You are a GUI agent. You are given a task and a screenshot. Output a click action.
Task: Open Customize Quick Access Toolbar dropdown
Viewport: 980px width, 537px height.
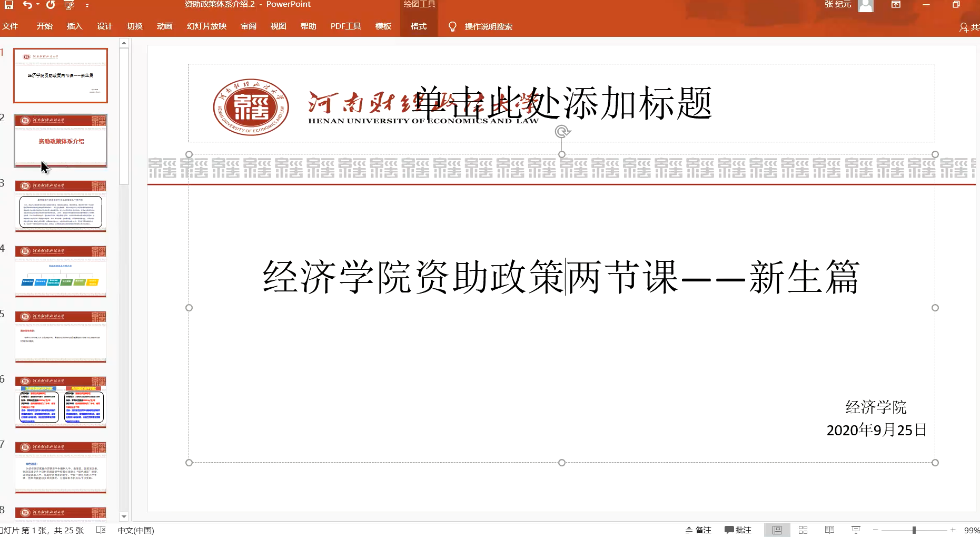pyautogui.click(x=87, y=5)
